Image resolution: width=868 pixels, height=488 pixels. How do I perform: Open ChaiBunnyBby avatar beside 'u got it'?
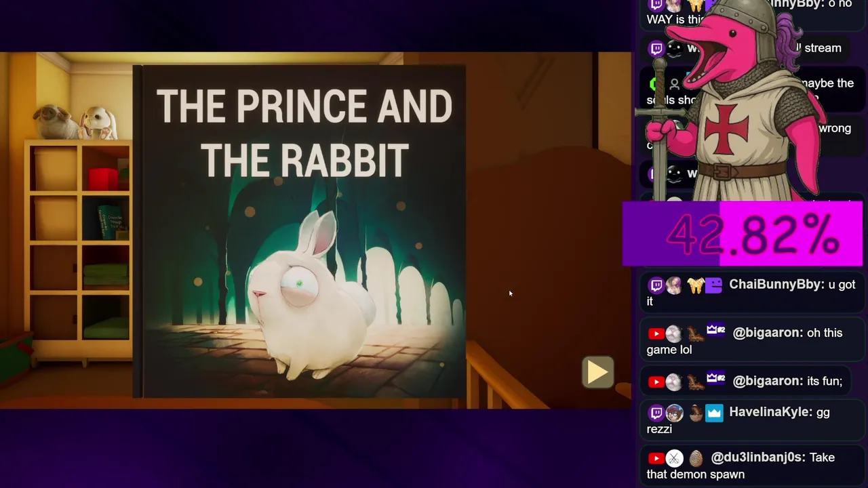pyautogui.click(x=673, y=285)
